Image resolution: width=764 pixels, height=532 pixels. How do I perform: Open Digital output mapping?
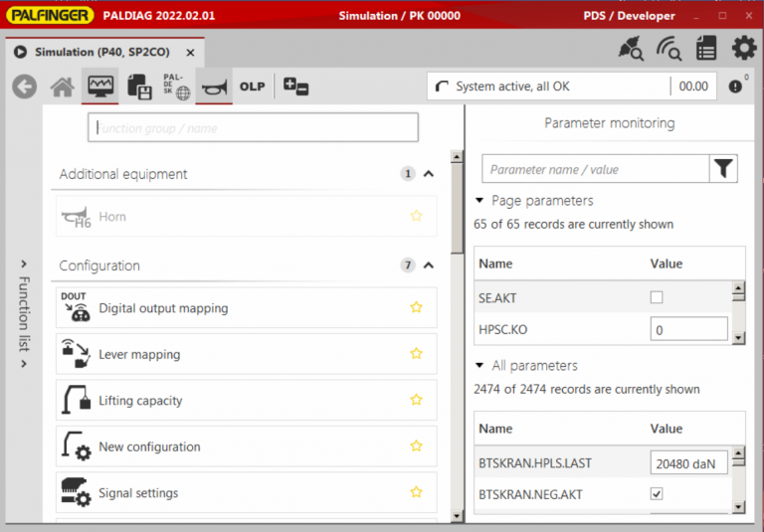click(163, 308)
